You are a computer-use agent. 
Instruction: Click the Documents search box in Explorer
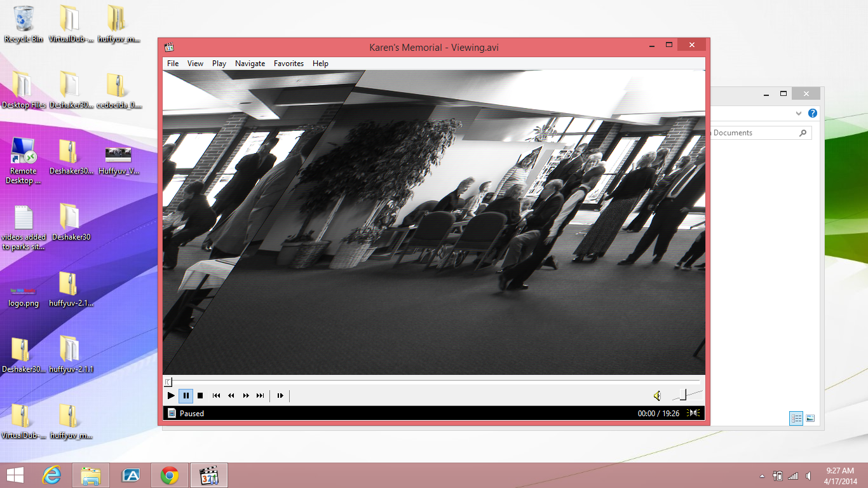coord(760,133)
